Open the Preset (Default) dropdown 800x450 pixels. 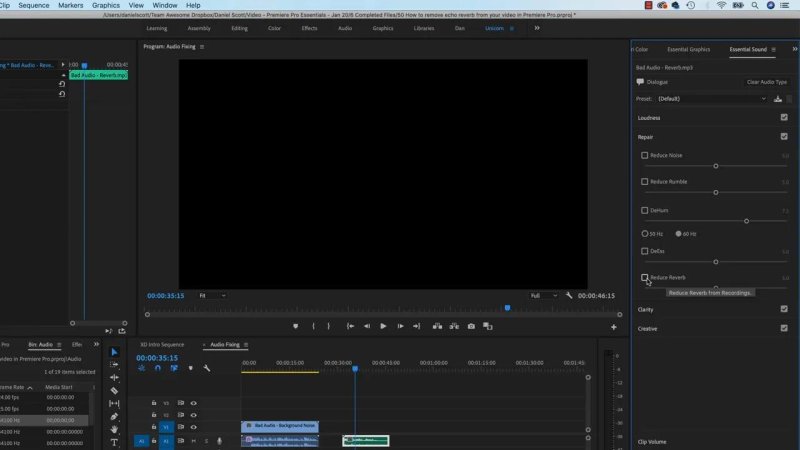tap(712, 99)
